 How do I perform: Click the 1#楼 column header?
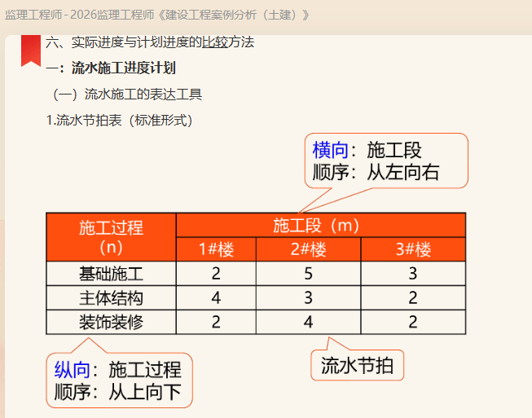216,249
